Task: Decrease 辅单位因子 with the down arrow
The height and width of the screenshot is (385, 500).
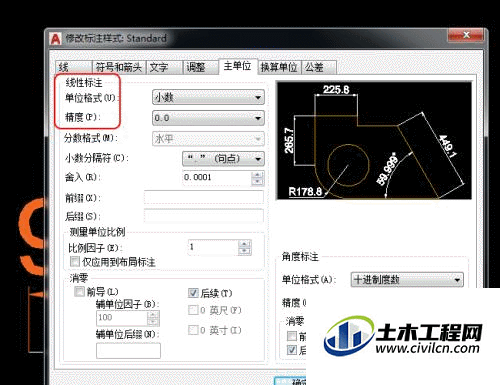Action: click(153, 321)
